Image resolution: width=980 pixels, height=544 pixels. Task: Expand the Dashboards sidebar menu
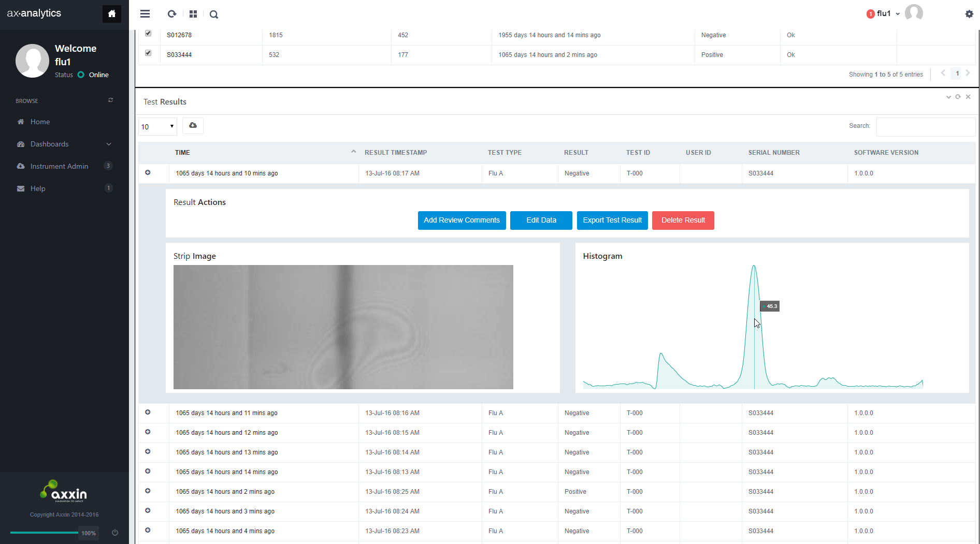pos(64,144)
